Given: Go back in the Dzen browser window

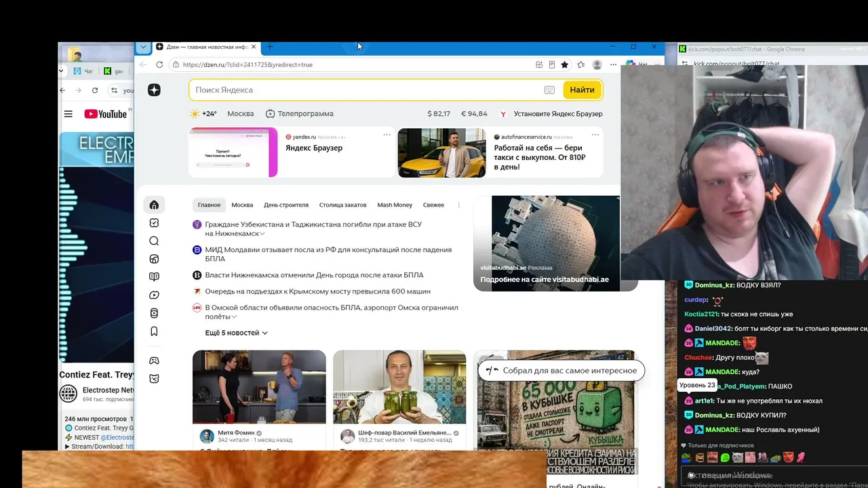Looking at the screenshot, I should coord(143,64).
